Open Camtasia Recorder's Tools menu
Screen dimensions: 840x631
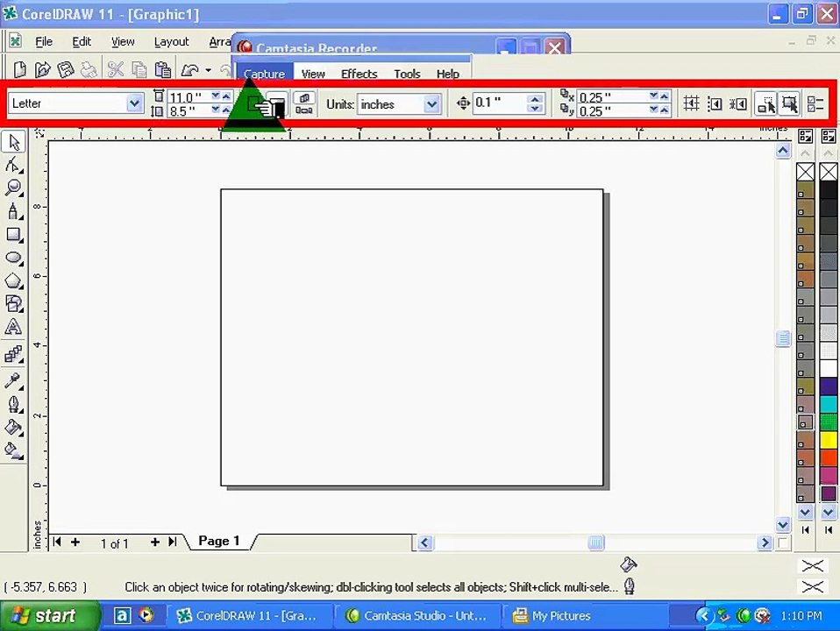(x=407, y=74)
